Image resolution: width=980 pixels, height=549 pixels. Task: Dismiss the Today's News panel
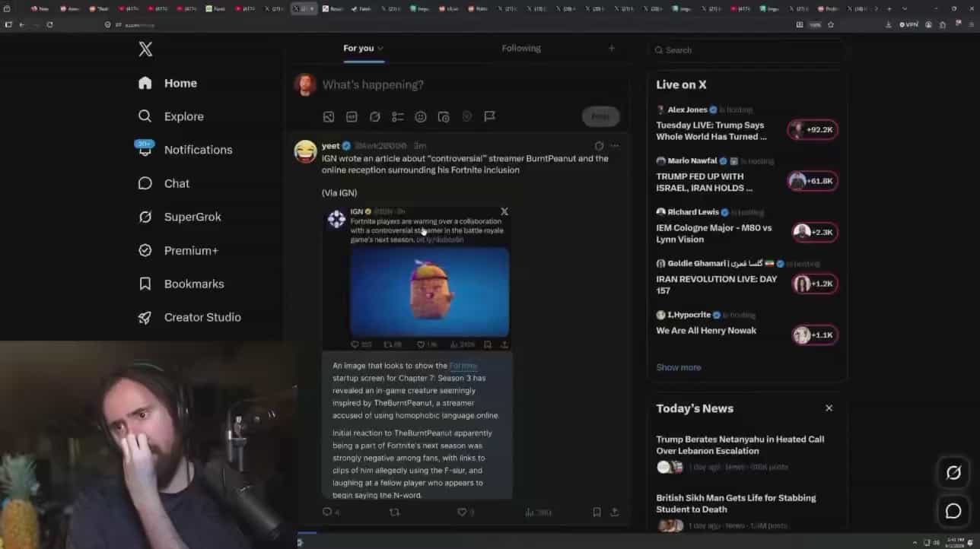829,408
